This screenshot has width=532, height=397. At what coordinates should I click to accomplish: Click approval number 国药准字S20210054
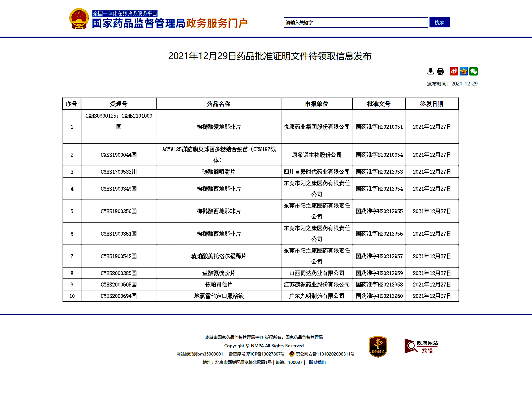click(379, 155)
